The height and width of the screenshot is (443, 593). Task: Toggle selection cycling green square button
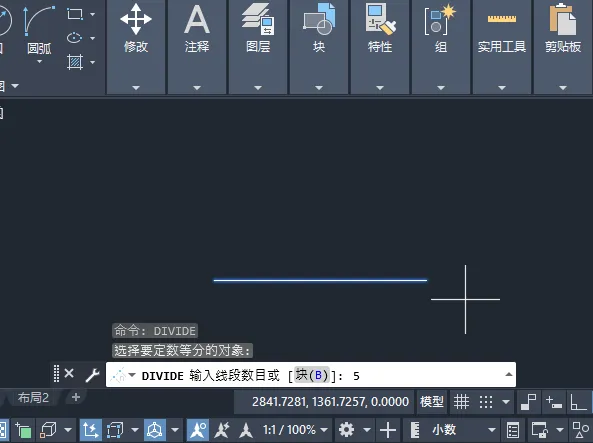(23, 430)
